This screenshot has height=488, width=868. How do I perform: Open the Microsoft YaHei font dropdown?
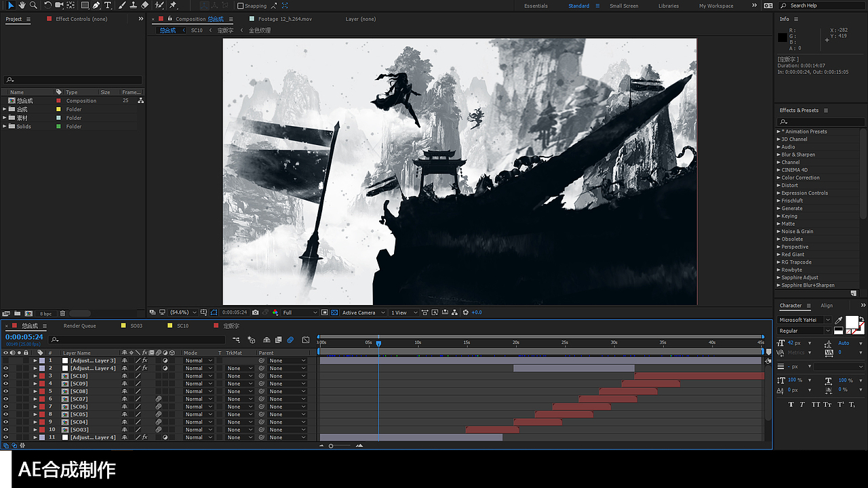pos(805,320)
